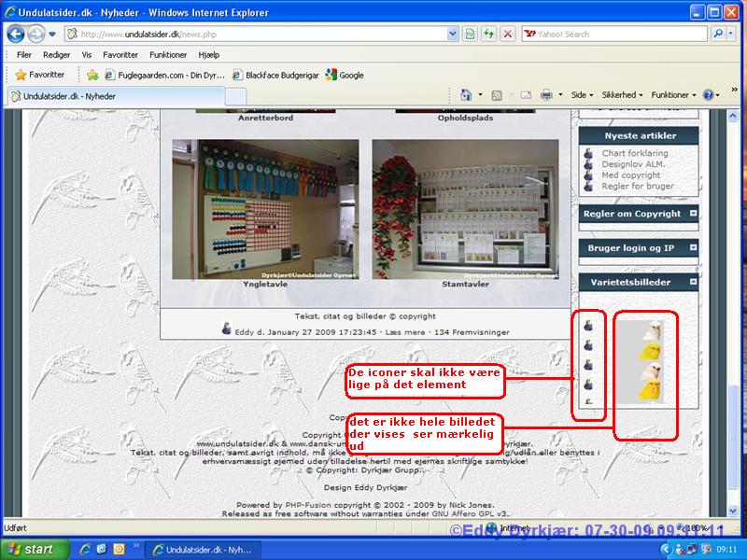Open the Filer menu

tap(24, 55)
